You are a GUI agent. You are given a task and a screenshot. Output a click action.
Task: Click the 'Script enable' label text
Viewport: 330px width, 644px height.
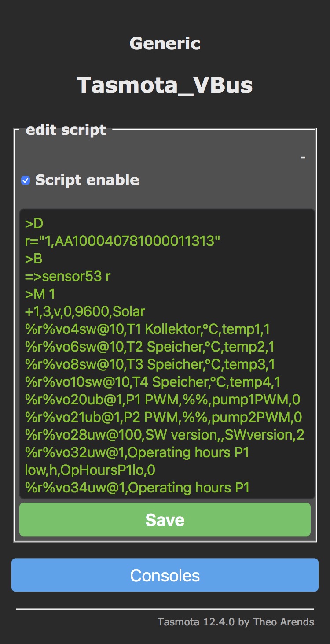(87, 180)
